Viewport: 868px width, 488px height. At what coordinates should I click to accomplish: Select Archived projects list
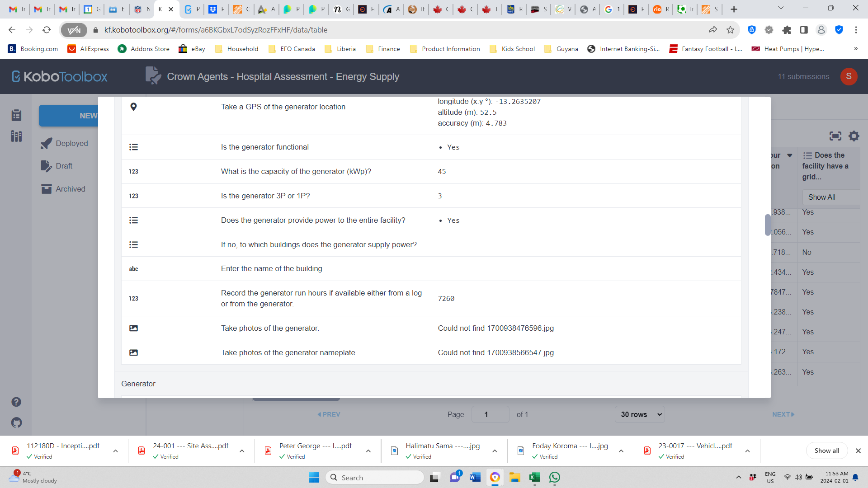70,189
